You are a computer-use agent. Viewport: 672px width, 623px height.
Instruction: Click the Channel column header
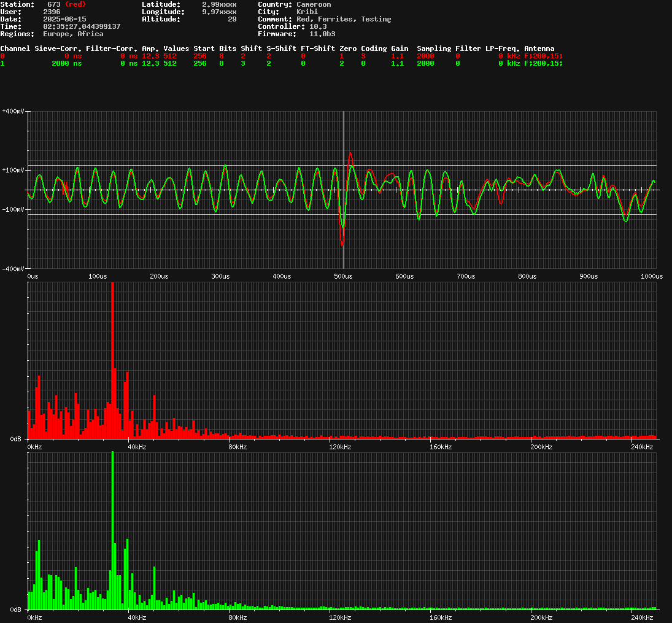[x=15, y=48]
